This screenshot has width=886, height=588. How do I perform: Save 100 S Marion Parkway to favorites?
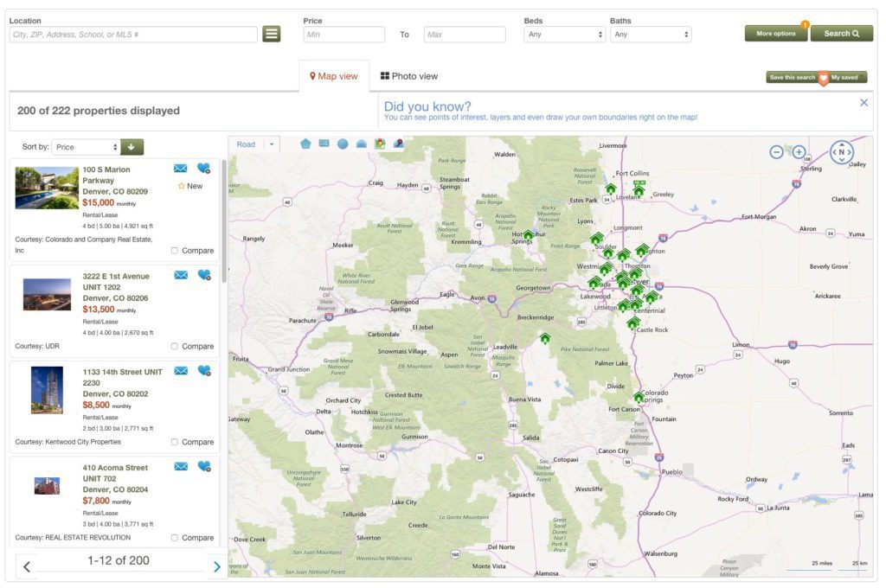pos(204,168)
